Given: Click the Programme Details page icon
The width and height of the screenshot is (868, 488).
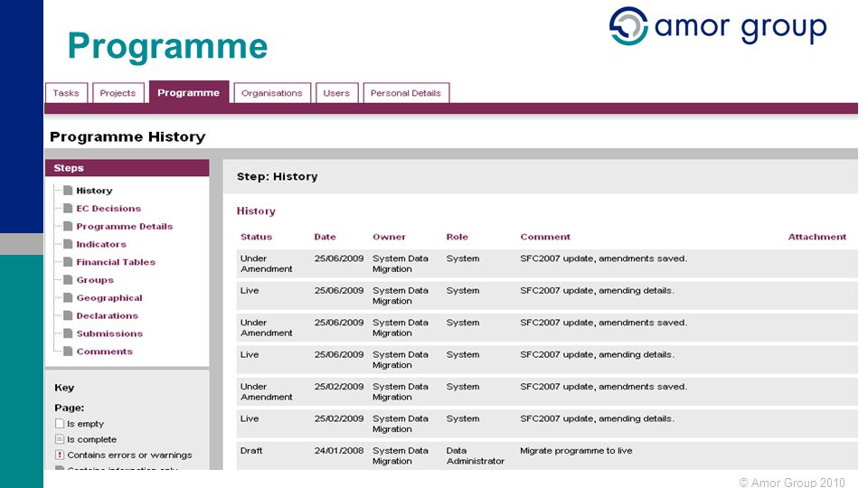Looking at the screenshot, I should (68, 226).
